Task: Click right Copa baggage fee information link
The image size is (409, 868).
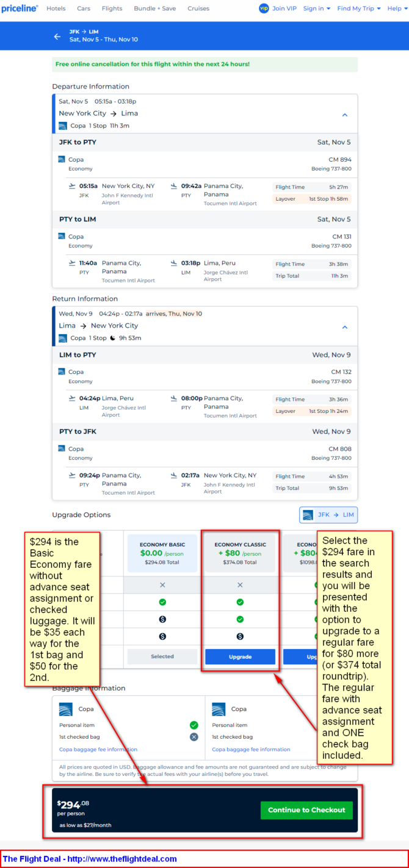Action: [x=252, y=749]
